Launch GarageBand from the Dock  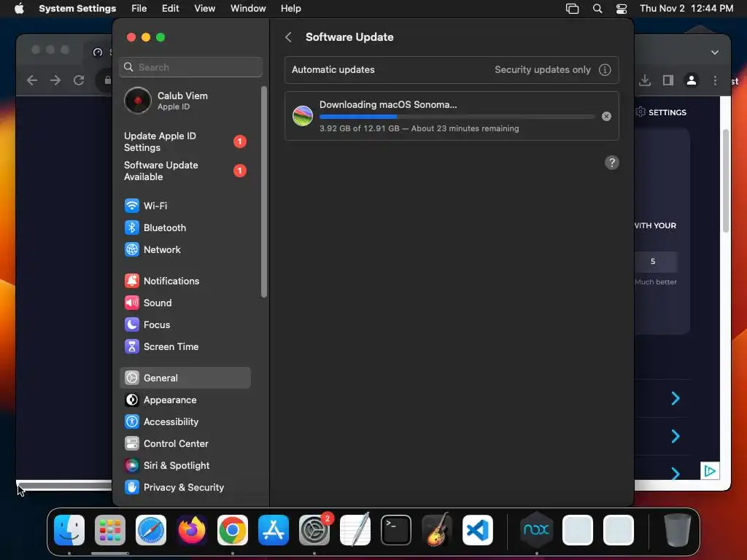click(x=437, y=530)
